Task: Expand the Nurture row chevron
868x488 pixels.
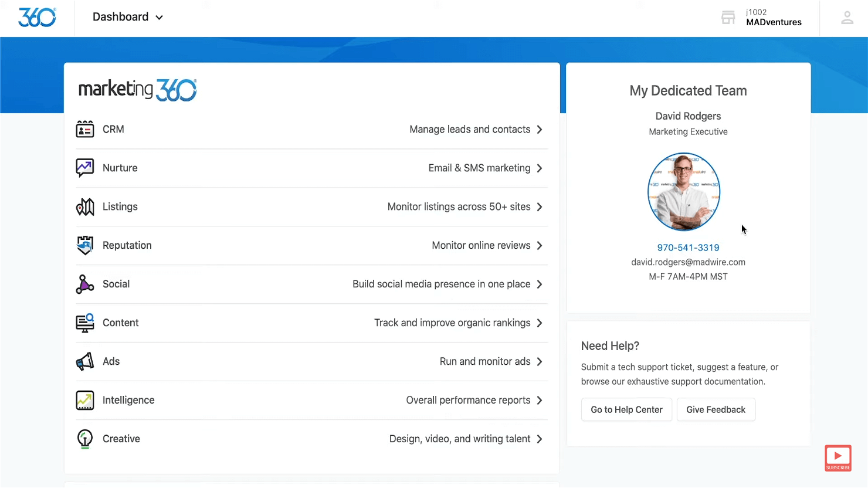Action: (540, 168)
